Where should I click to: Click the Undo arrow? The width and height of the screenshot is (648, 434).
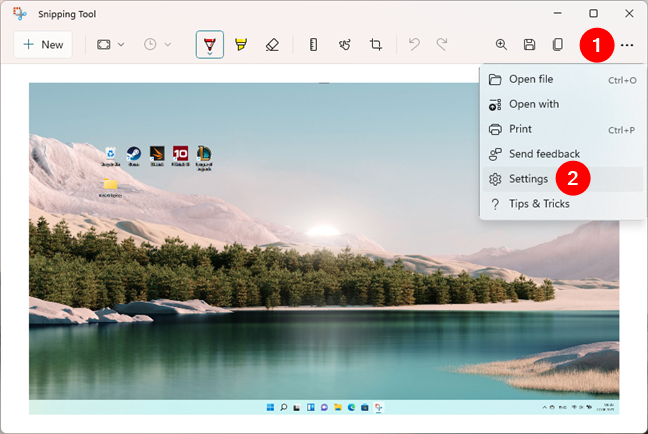pyautogui.click(x=414, y=45)
